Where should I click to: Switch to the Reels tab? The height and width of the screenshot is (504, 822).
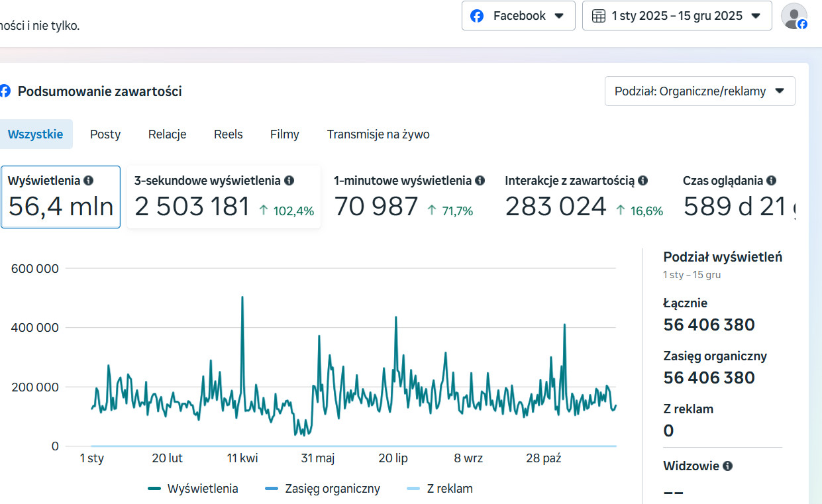click(x=228, y=134)
